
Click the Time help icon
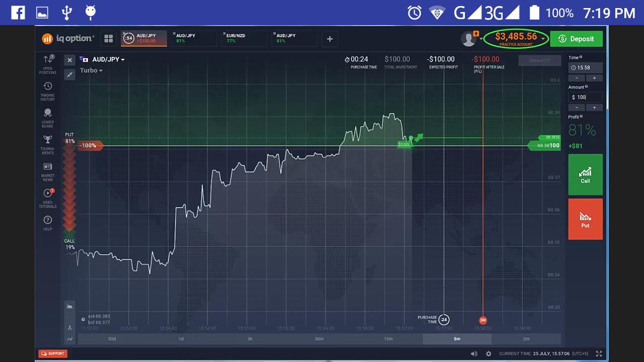click(x=581, y=57)
